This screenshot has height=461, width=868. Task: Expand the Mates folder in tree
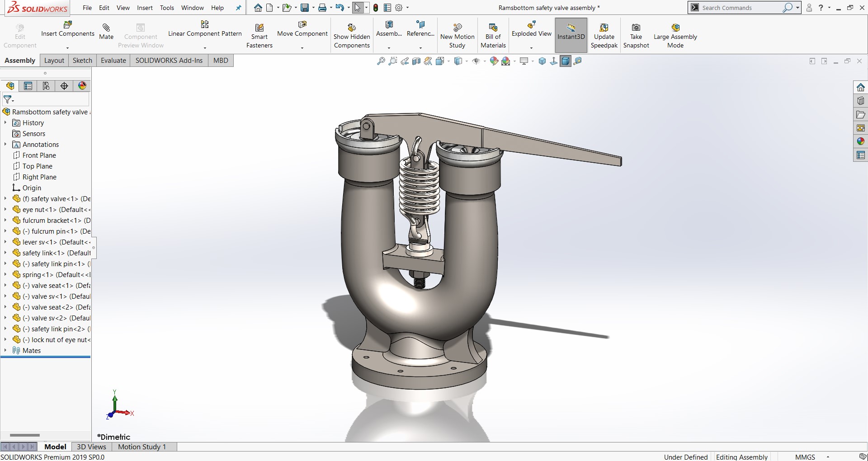coord(5,350)
